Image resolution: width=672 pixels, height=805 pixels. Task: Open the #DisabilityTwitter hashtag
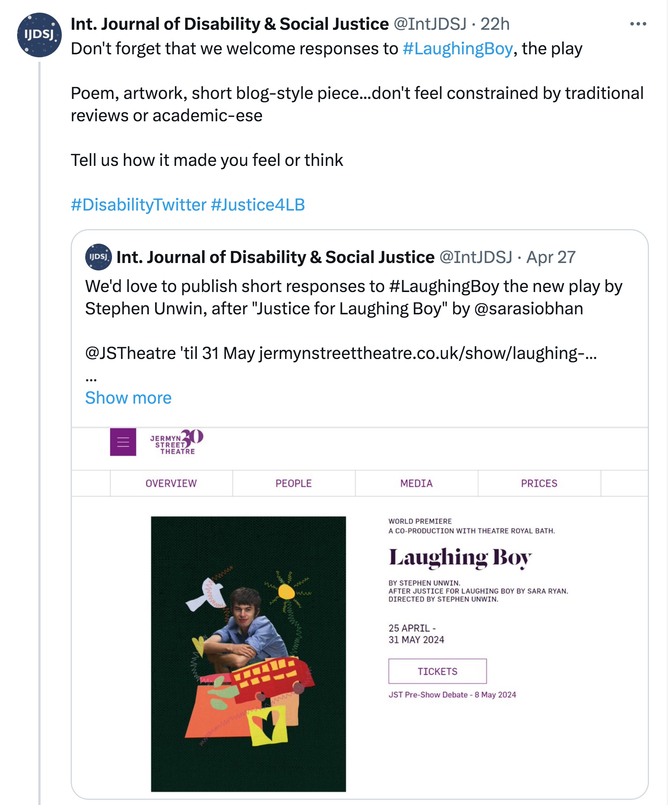(x=139, y=205)
